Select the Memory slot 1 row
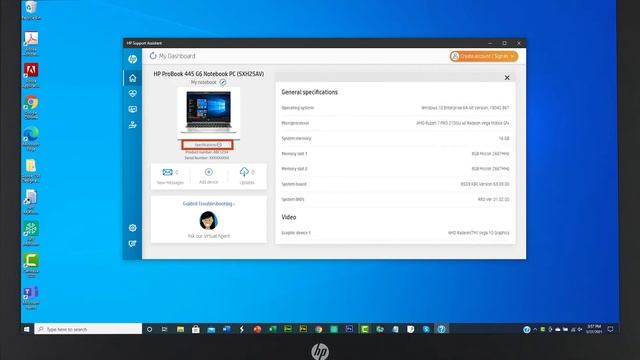 [395, 154]
